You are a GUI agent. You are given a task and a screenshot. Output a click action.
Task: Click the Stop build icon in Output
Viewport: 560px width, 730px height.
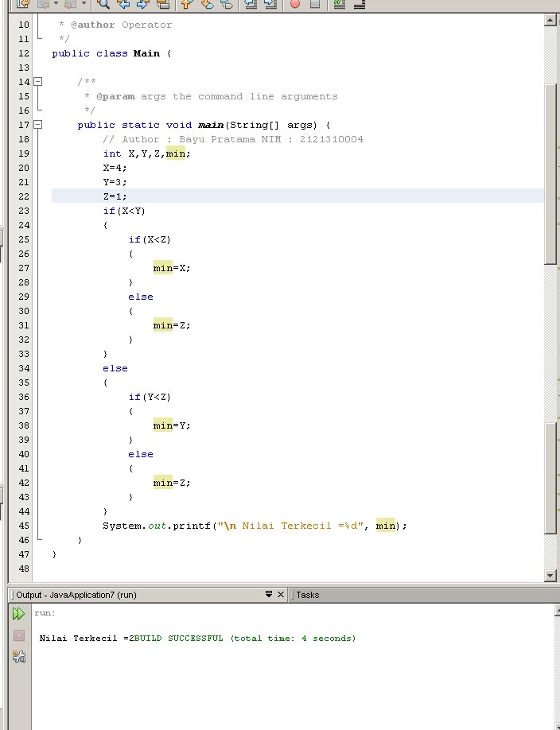click(18, 635)
